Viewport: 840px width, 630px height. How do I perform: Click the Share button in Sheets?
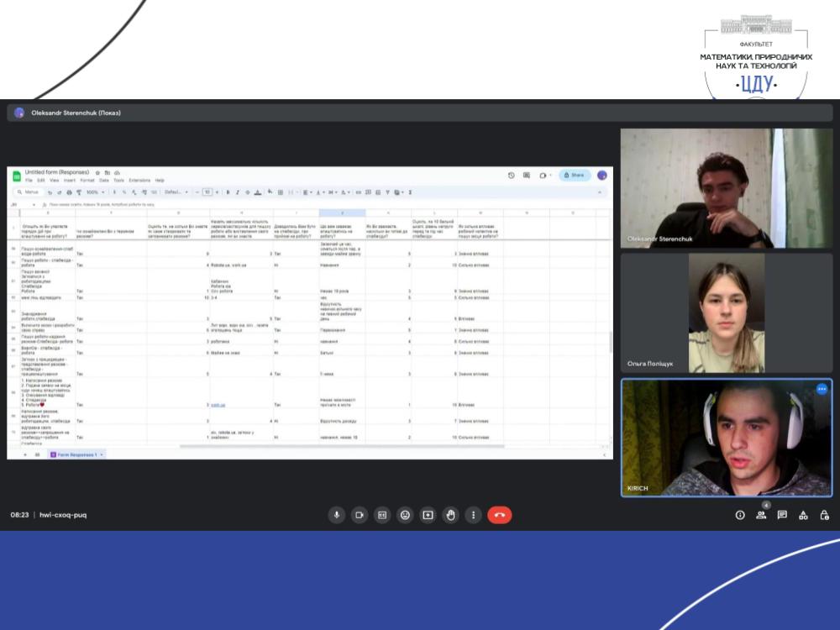tap(575, 176)
